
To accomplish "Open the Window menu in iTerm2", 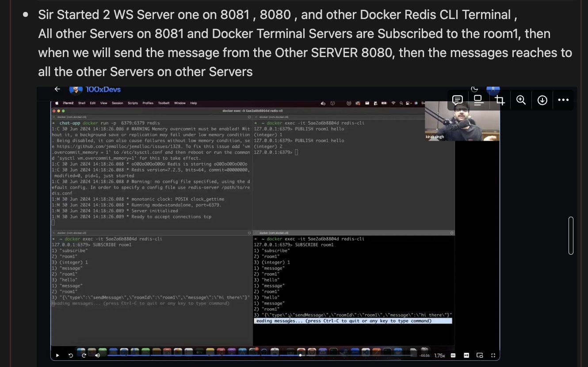I will coord(180,103).
